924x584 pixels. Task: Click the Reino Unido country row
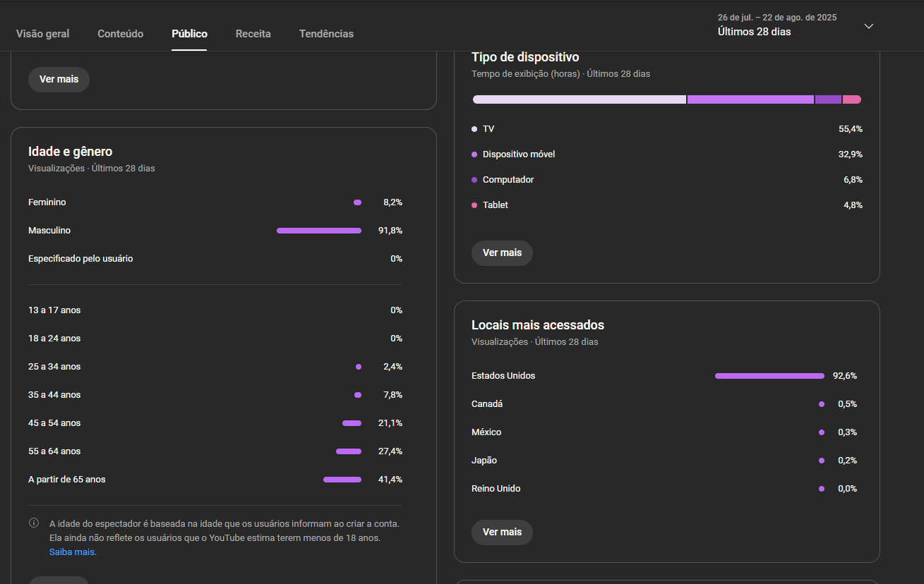[x=664, y=489]
